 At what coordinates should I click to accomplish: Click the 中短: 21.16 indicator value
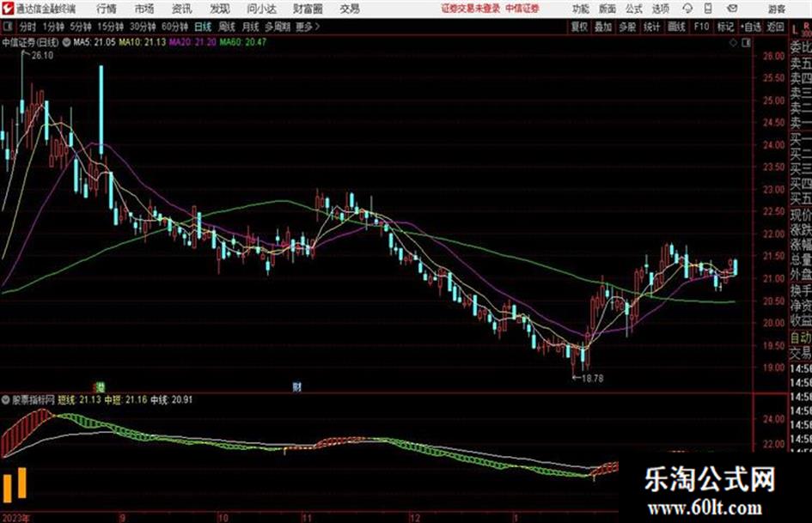tap(125, 399)
